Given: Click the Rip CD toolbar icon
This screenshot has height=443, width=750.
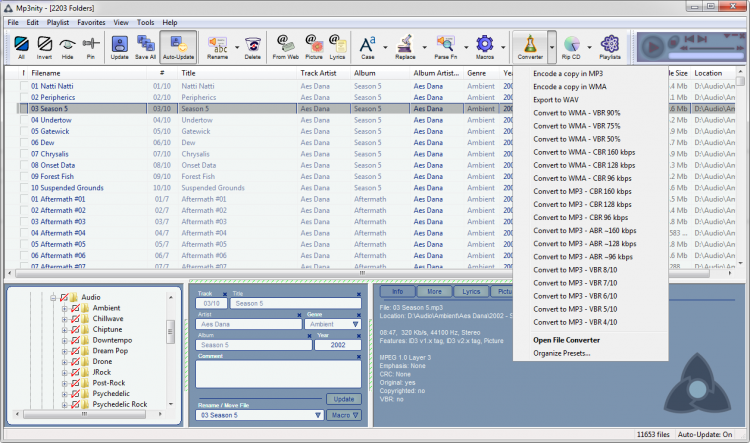Looking at the screenshot, I should pos(571,46).
